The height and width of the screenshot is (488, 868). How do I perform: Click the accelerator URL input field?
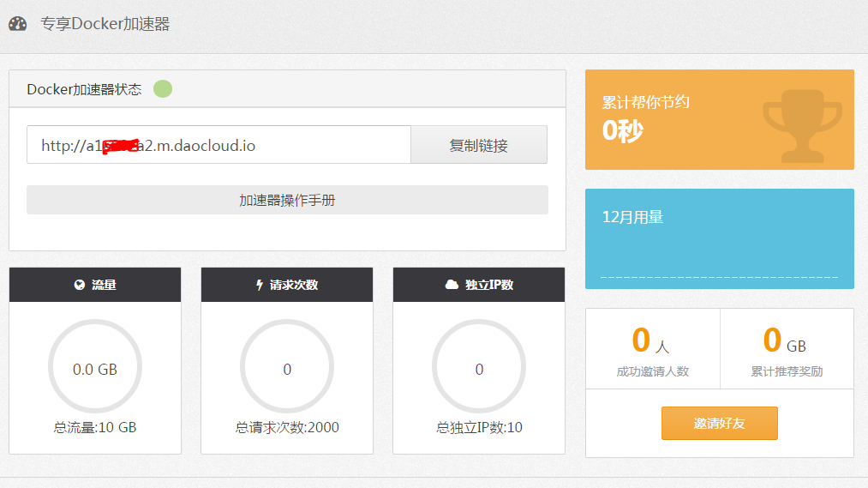coord(218,145)
